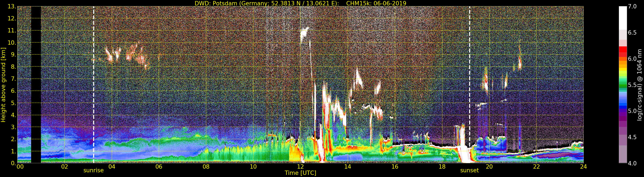Click the x-axis tick label '02'
The height and width of the screenshot is (177, 644).
click(x=65, y=166)
